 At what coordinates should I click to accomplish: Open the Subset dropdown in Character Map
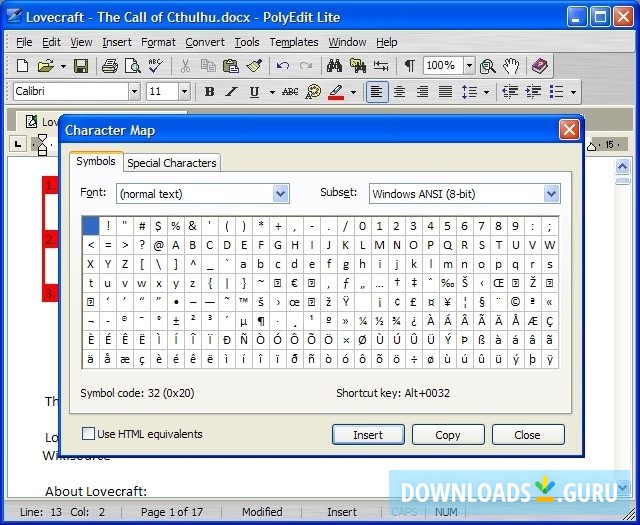click(551, 194)
